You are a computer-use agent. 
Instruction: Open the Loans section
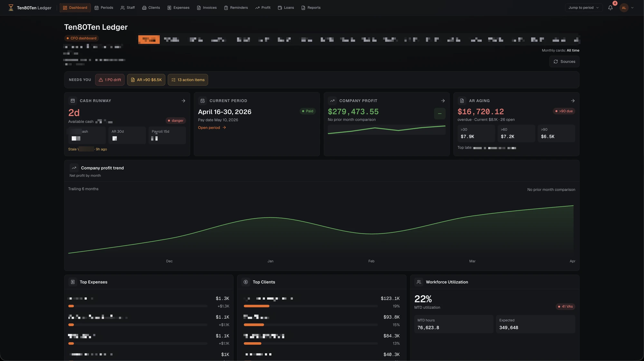pos(286,8)
